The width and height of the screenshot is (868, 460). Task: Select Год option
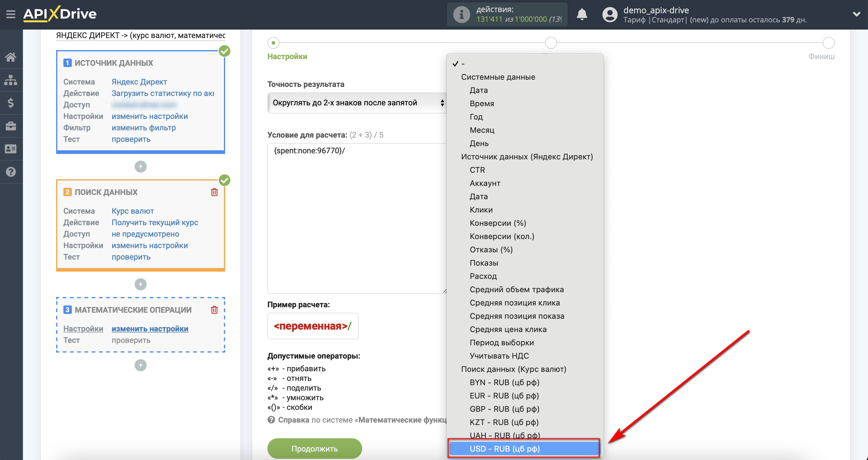pos(525,117)
